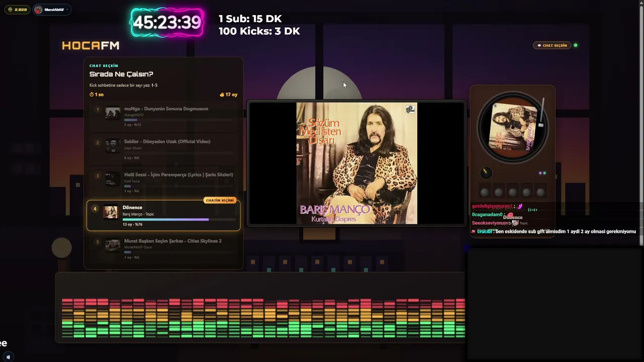The width and height of the screenshot is (644, 362).
Task: Click the purple indicator light on turntable
Action: coord(540,173)
